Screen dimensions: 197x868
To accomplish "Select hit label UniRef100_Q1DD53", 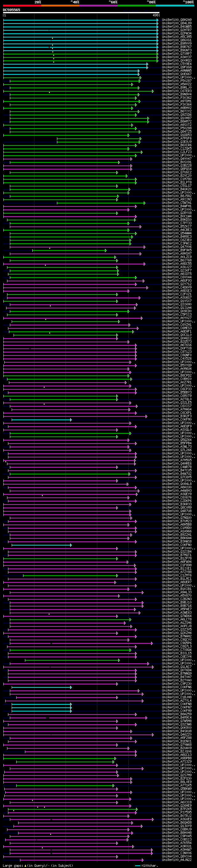I will 177,135.
